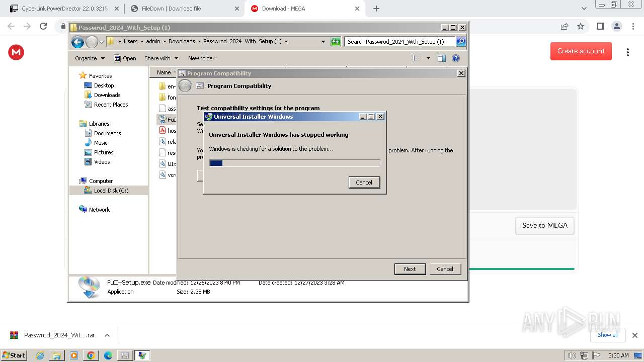Click Explorer refresh address button
Screen dimensions: 644x362
336,42
